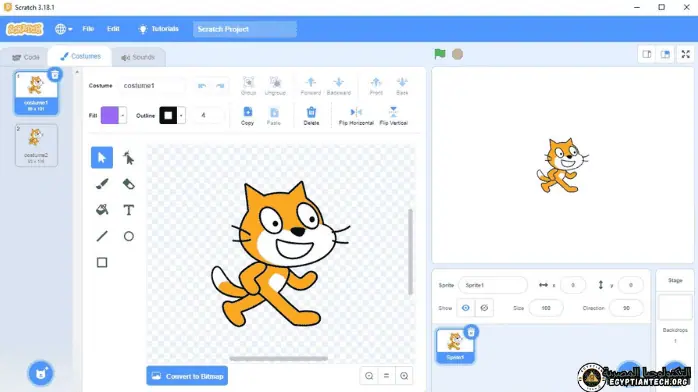Screen dimensions: 698x392
Task: Choose the Line tool
Action: (101, 236)
